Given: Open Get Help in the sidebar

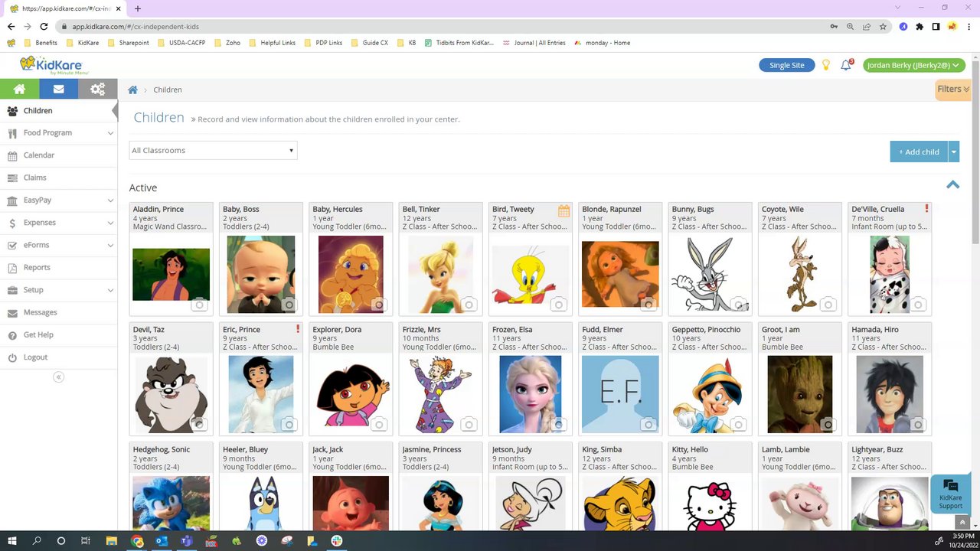Looking at the screenshot, I should click(x=58, y=335).
